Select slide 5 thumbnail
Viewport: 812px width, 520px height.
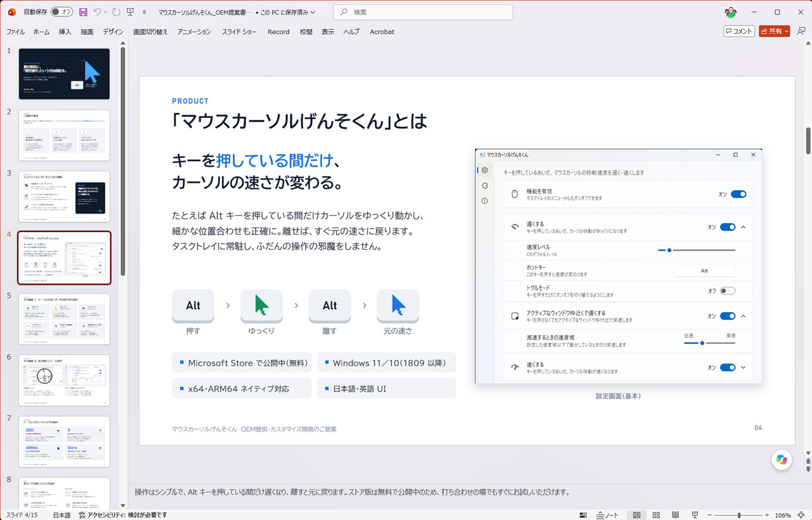(x=64, y=319)
